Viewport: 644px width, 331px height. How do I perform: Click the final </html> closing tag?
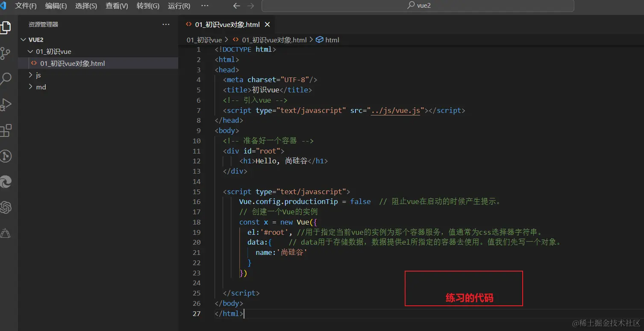(x=229, y=313)
